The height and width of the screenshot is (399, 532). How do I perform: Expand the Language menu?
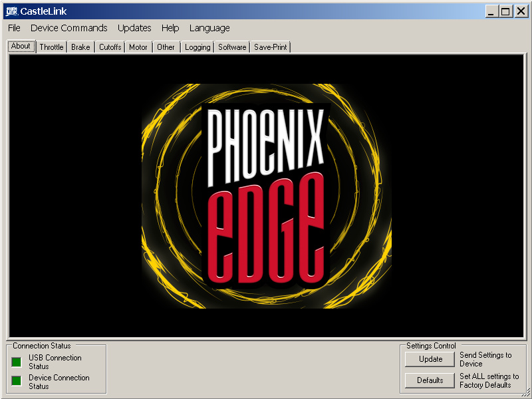(x=209, y=28)
